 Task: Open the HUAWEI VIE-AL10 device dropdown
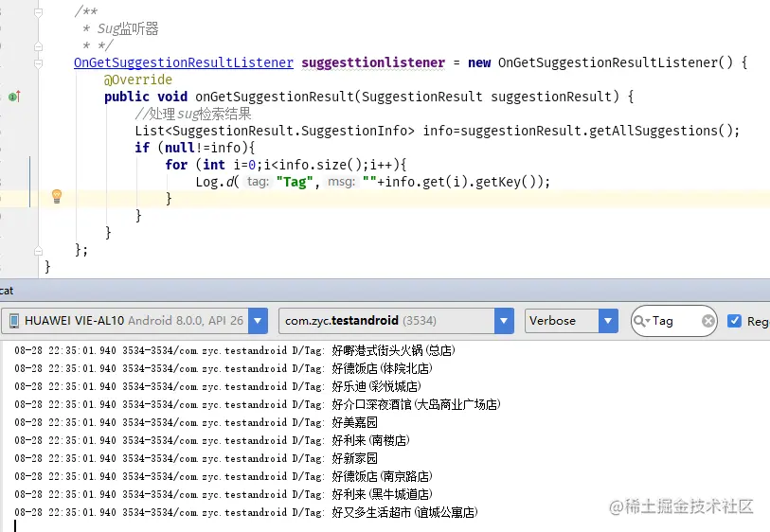258,321
